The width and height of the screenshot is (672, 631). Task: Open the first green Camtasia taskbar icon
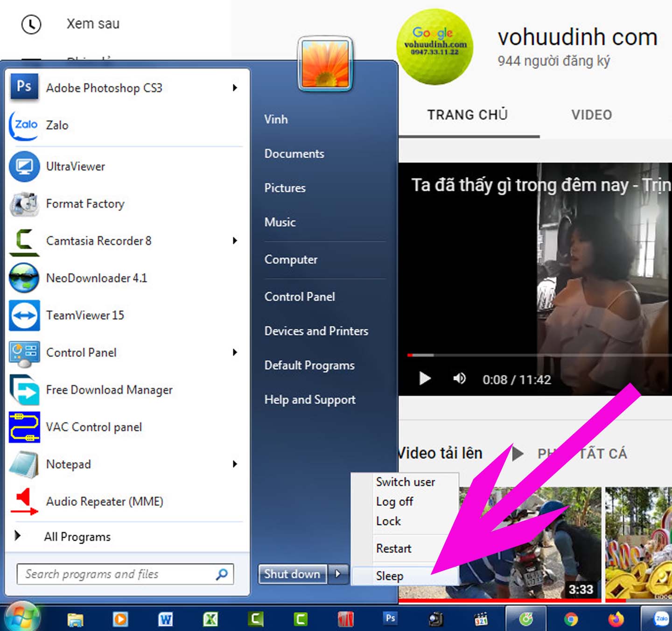pos(255,619)
